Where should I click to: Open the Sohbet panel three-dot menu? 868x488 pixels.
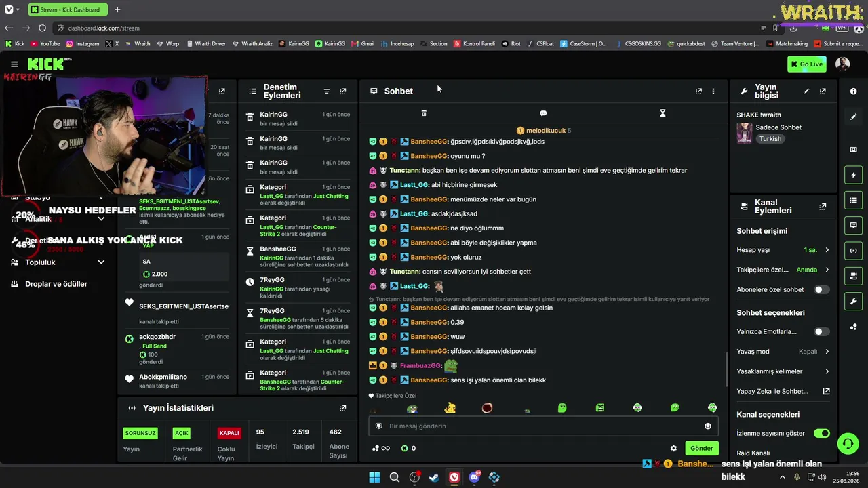(713, 91)
